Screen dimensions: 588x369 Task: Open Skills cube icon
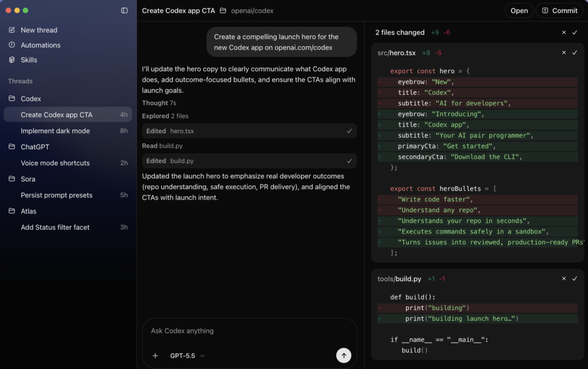click(12, 60)
